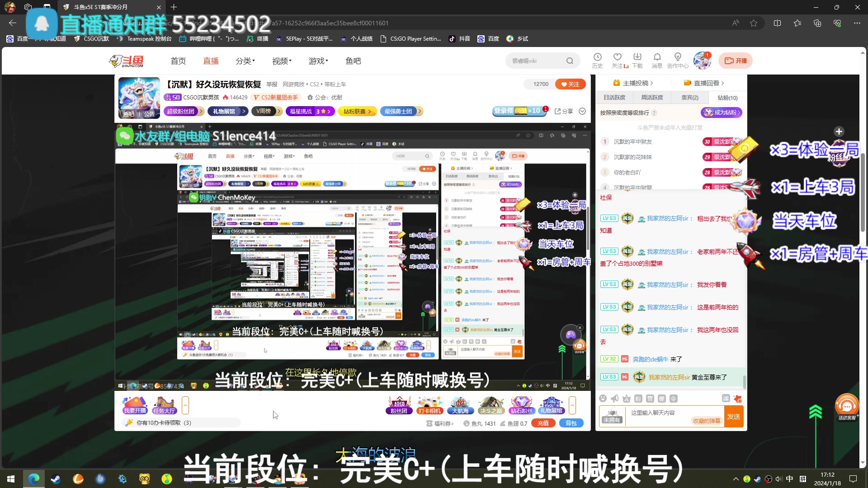868x488 pixels.
Task: Go to 首页 in top navigation
Action: pyautogui.click(x=178, y=61)
